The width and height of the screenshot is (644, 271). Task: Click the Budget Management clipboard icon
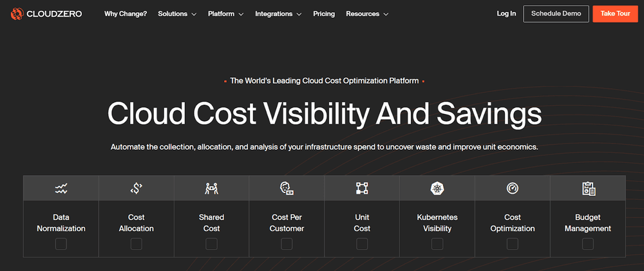[588, 189]
